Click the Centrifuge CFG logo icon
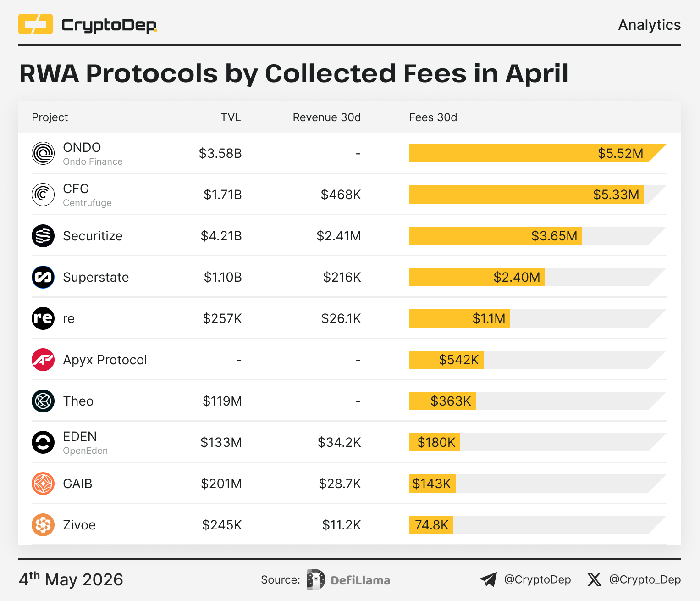The width and height of the screenshot is (700, 601). (43, 195)
